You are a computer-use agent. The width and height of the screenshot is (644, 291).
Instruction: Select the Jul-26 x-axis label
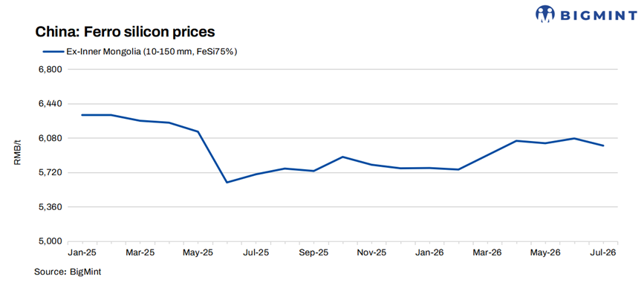click(604, 253)
